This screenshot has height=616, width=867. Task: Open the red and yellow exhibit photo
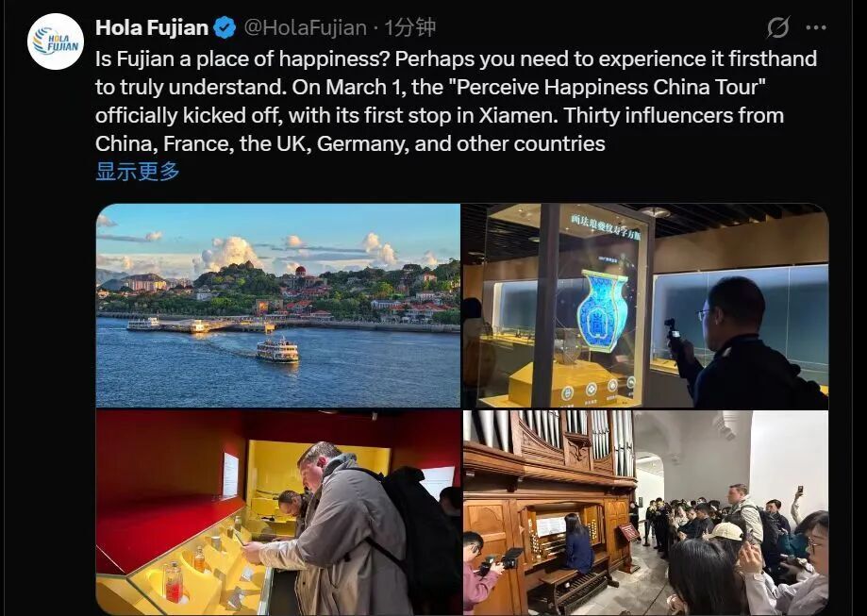[278, 512]
